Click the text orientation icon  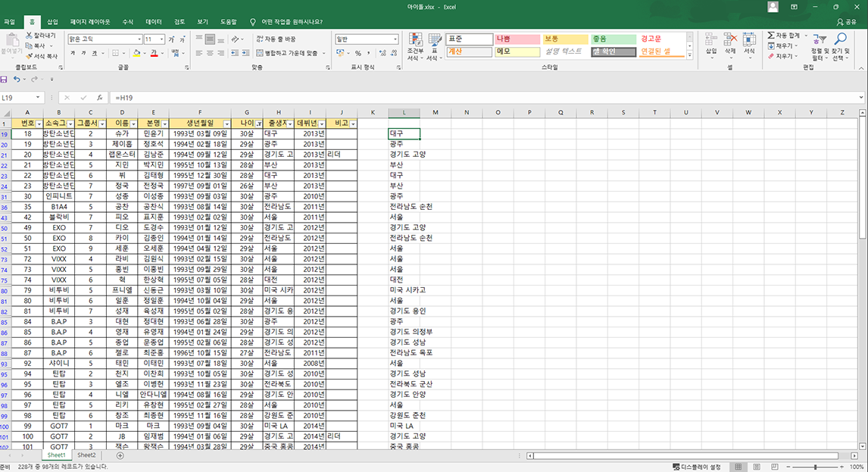click(x=235, y=39)
